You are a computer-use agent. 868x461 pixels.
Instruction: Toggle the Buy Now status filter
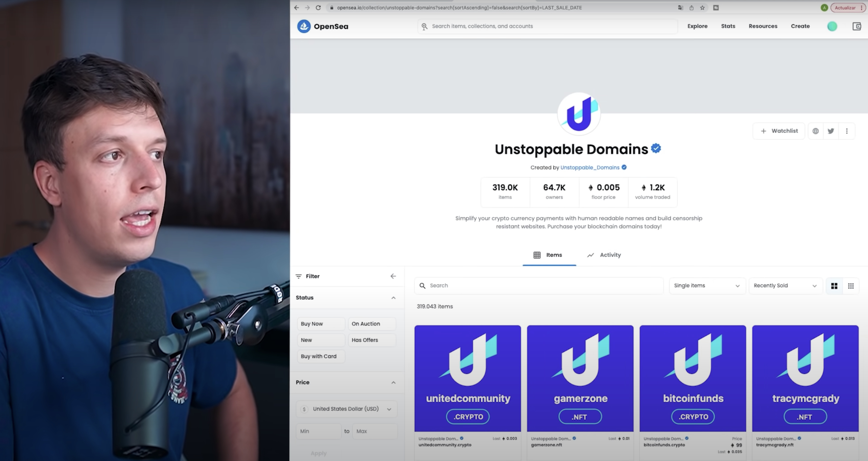(x=321, y=324)
